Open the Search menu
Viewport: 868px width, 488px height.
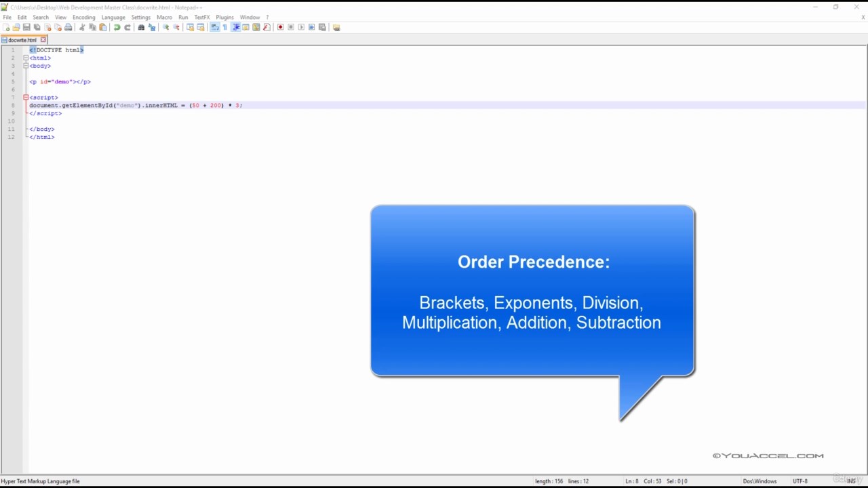point(41,17)
